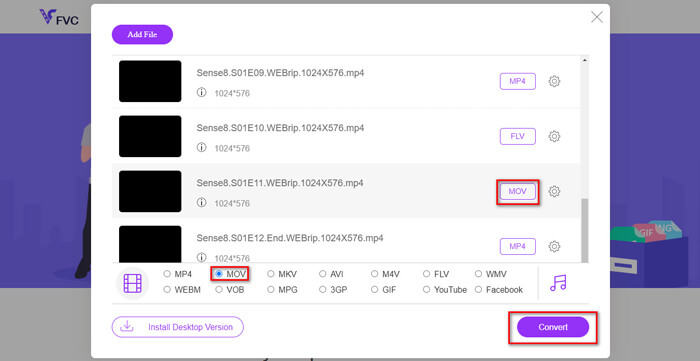Viewport: 700px width, 361px height.
Task: Select the Sense8.S01E10 video thumbnail
Action: point(150,136)
